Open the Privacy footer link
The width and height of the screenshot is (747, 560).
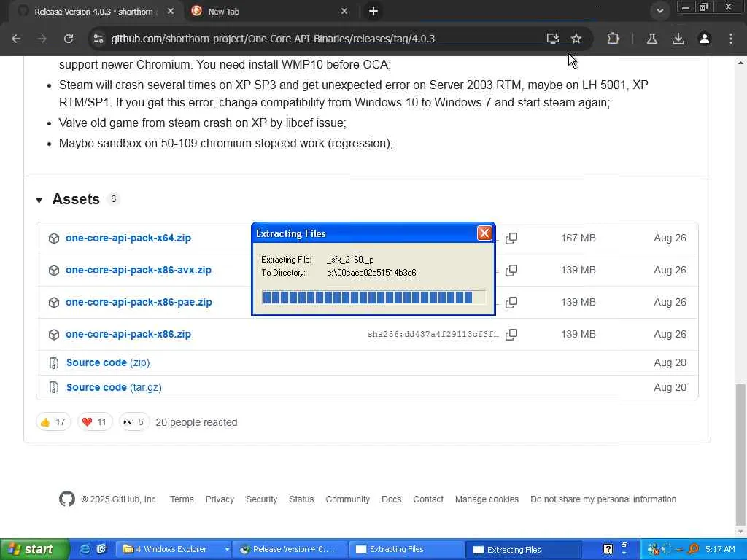pos(220,499)
